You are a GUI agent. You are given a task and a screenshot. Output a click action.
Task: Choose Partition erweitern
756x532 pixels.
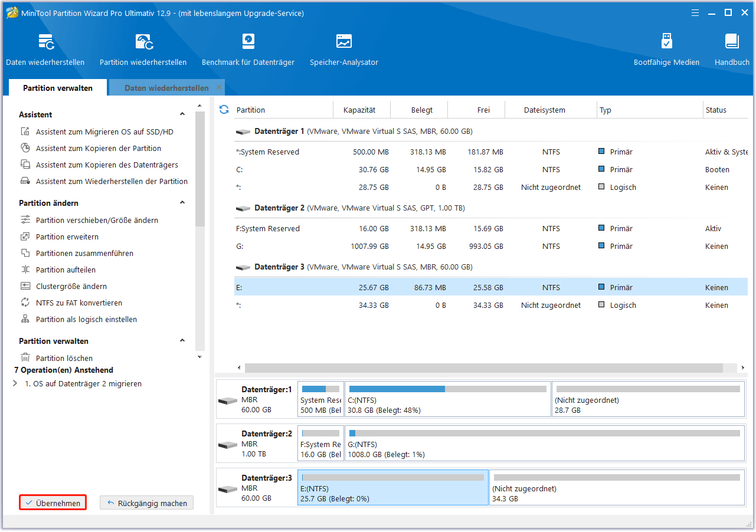[67, 237]
